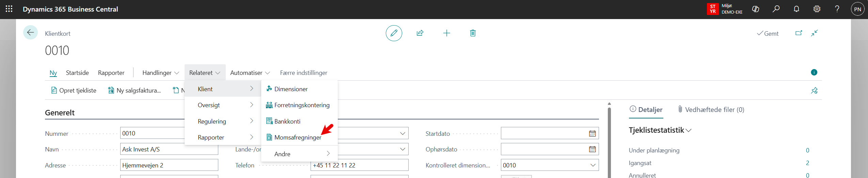Create new record with plus icon
The width and height of the screenshot is (868, 178).
(x=446, y=33)
